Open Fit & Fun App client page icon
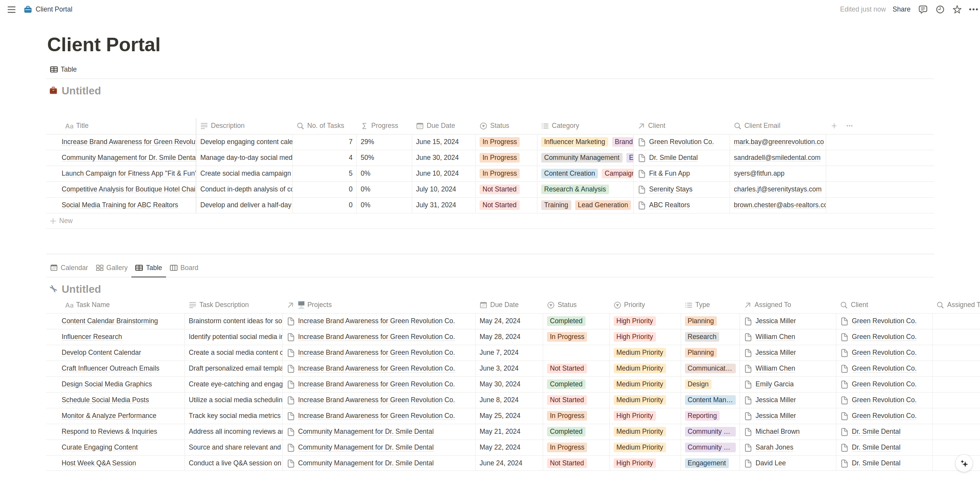 click(x=642, y=174)
